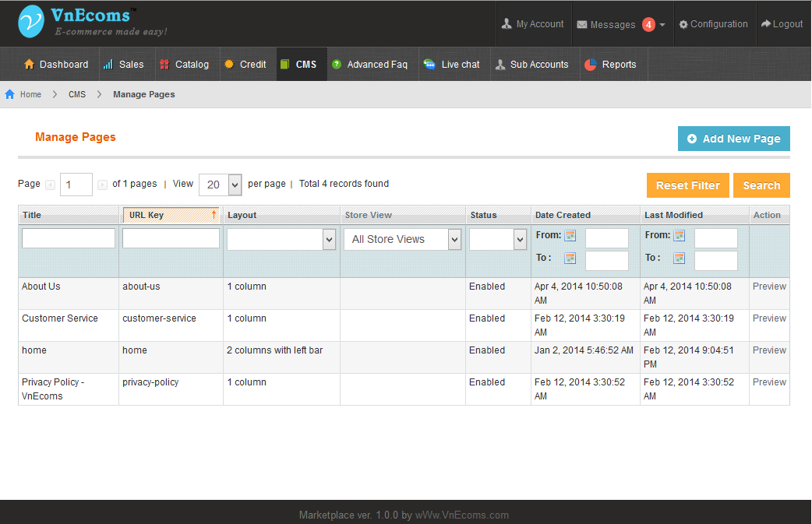
Task: Open the My Account link
Action: tap(539, 24)
